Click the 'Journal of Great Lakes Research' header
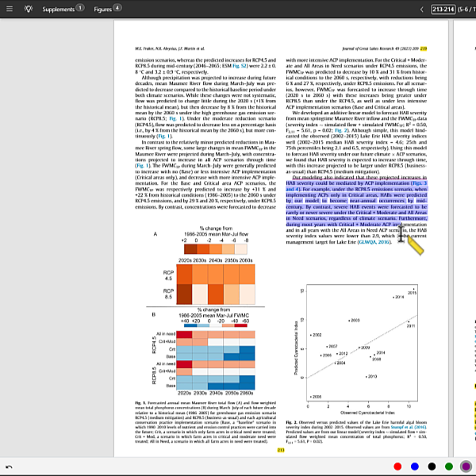The height and width of the screenshot is (476, 476). [x=368, y=48]
